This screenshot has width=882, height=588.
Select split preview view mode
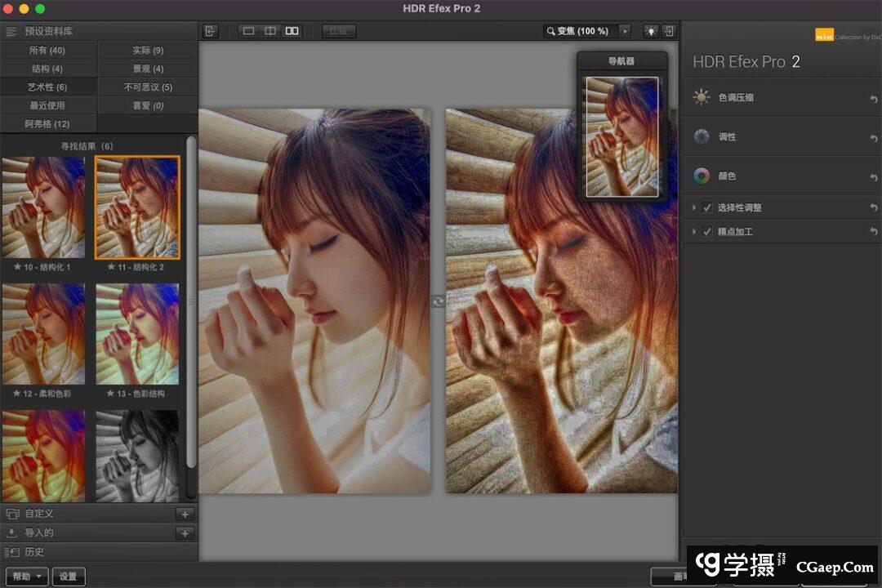[270, 31]
